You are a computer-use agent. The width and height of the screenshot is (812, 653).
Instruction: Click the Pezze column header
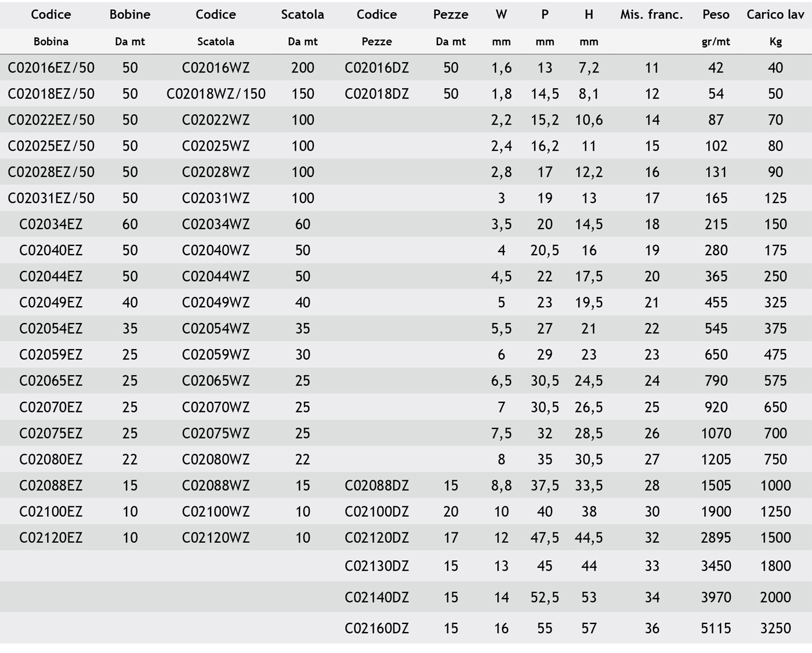pos(450,14)
